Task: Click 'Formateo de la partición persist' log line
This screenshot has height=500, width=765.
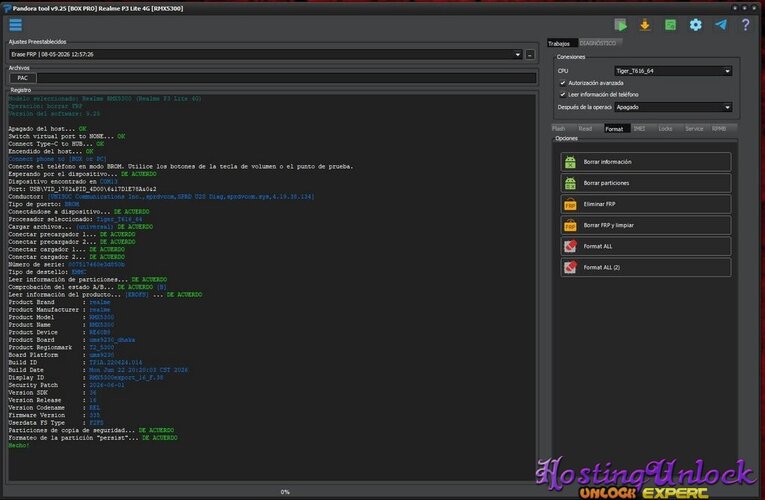Action: pos(93,438)
